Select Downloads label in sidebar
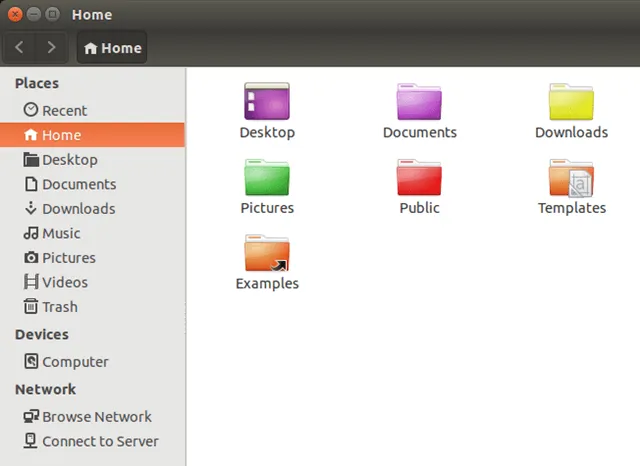This screenshot has height=466, width=640. 79,209
